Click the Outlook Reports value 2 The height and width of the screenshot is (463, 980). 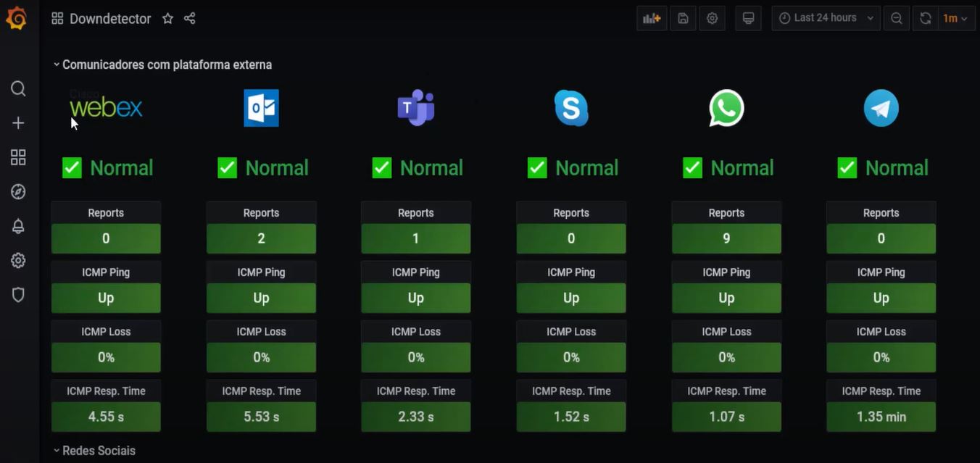tap(261, 238)
